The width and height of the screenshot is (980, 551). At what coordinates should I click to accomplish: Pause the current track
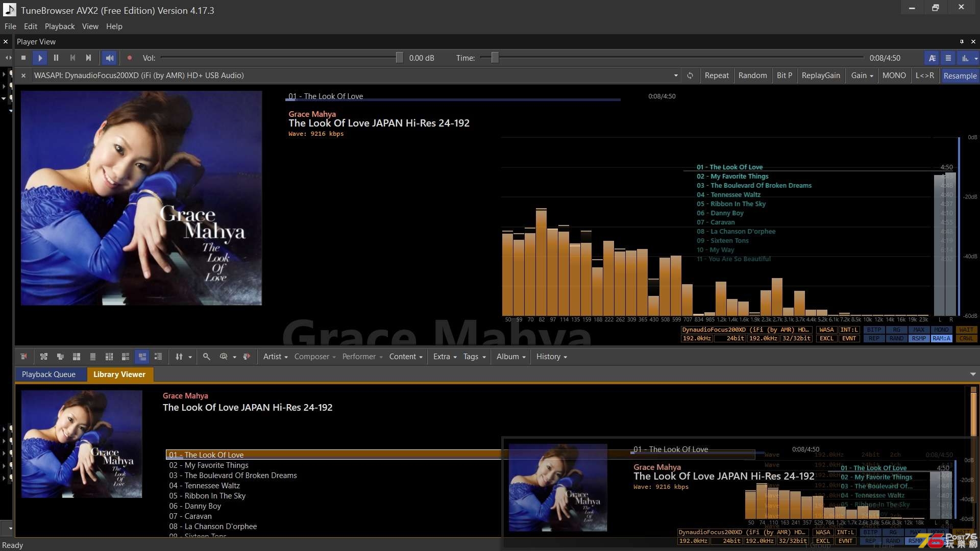(x=56, y=58)
